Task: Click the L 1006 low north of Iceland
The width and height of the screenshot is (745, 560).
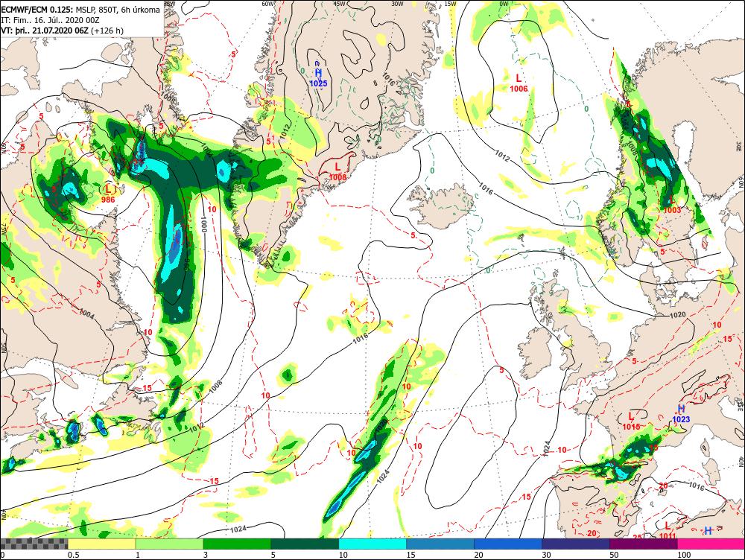Action: [519, 83]
